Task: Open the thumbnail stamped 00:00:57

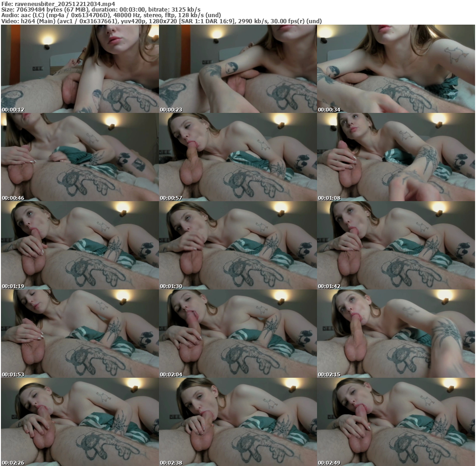Action: point(238,157)
